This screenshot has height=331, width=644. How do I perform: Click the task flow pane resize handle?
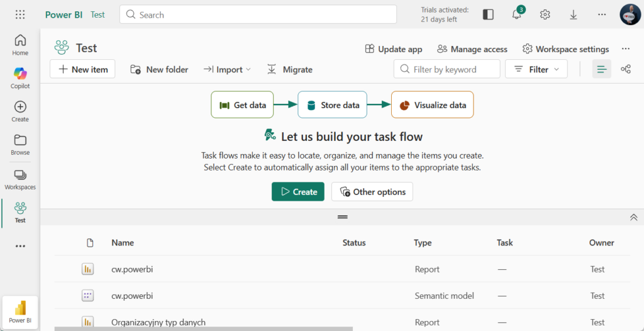coord(343,217)
